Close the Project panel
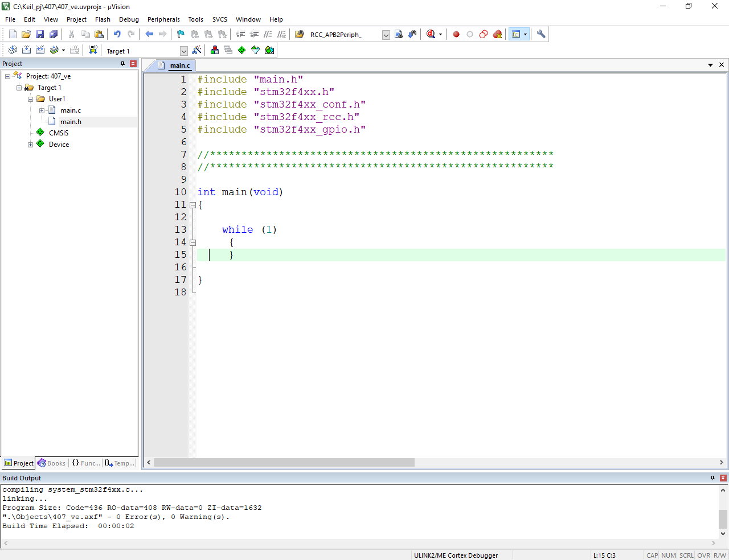Screen dimensions: 729x560 133,64
